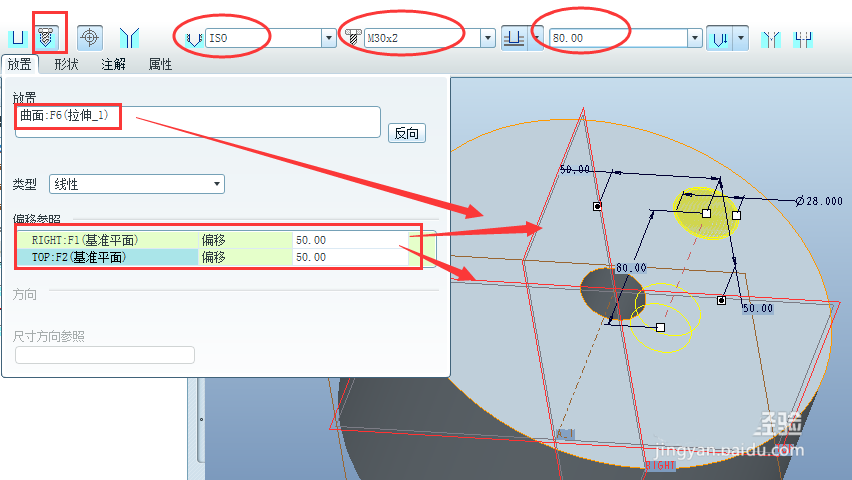The width and height of the screenshot is (852, 480).
Task: Click the 反向 flip button
Action: pos(406,133)
